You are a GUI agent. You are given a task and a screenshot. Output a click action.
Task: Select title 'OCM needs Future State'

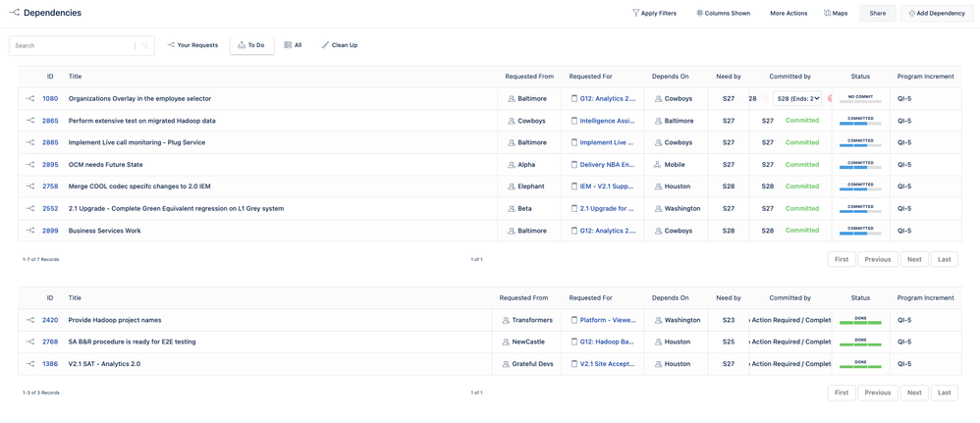click(106, 165)
